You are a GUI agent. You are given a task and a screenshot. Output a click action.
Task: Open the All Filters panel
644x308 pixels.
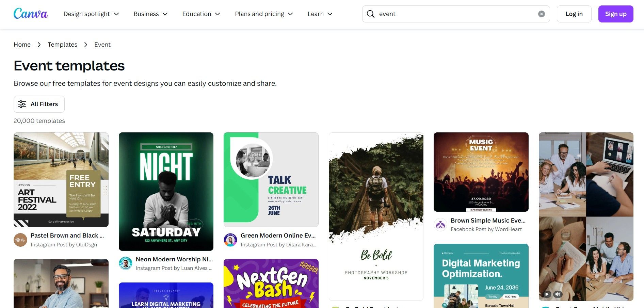[x=39, y=104]
